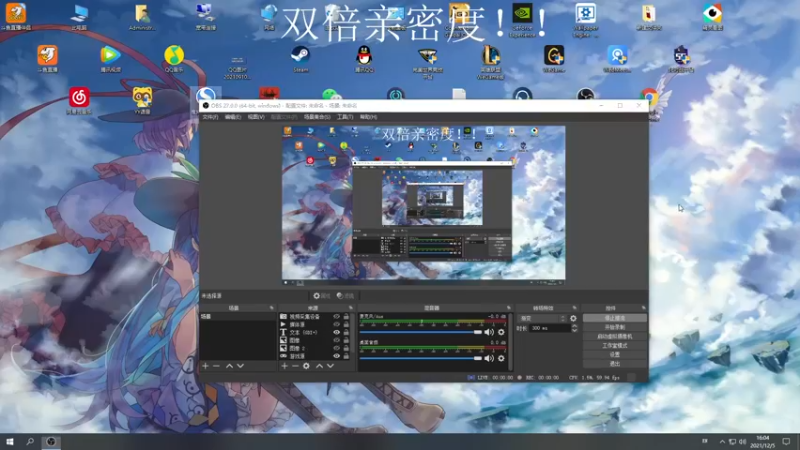Show hidden system tray icons chevron
Screen dimensions: 800x450
pyautogui.click(x=722, y=441)
